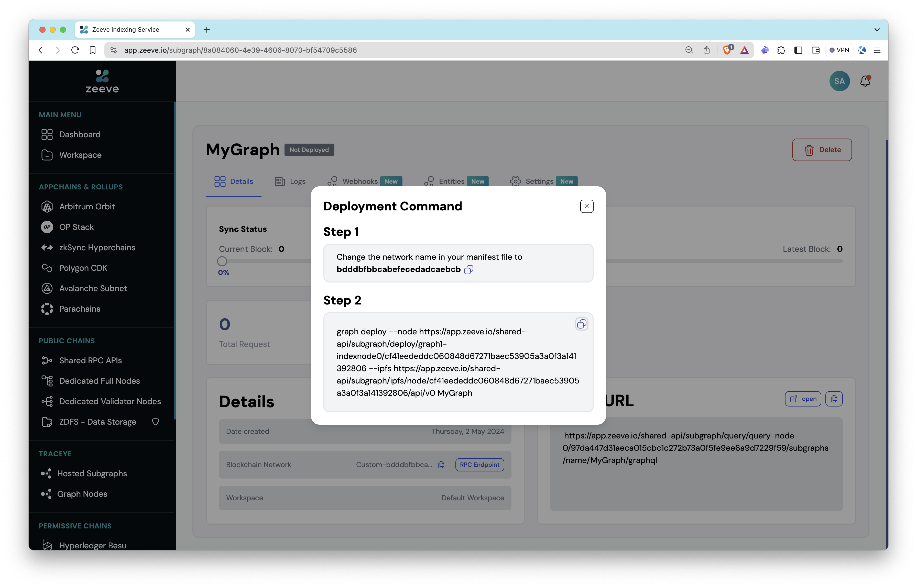This screenshot has width=917, height=588.
Task: Click the browser back arrow
Action: (x=41, y=50)
